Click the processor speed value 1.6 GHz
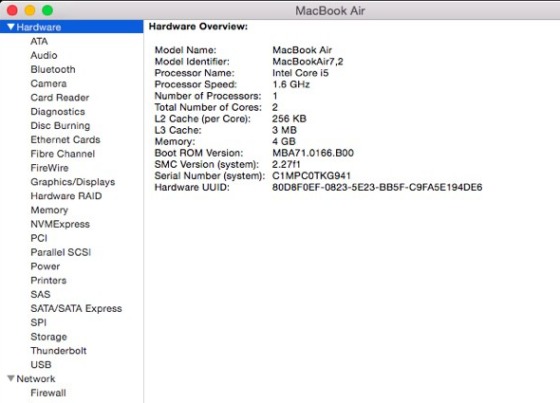Image resolution: width=560 pixels, height=403 pixels. [291, 84]
